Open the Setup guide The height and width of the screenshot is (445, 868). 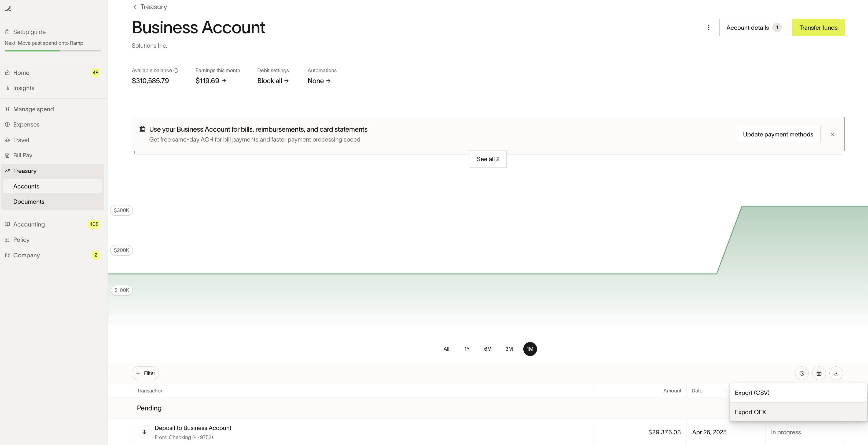(x=29, y=32)
